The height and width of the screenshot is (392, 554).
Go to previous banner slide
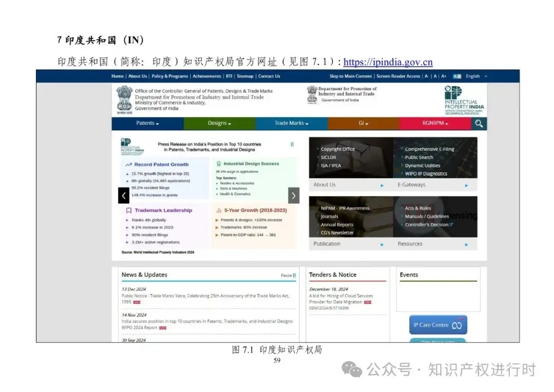(x=124, y=195)
